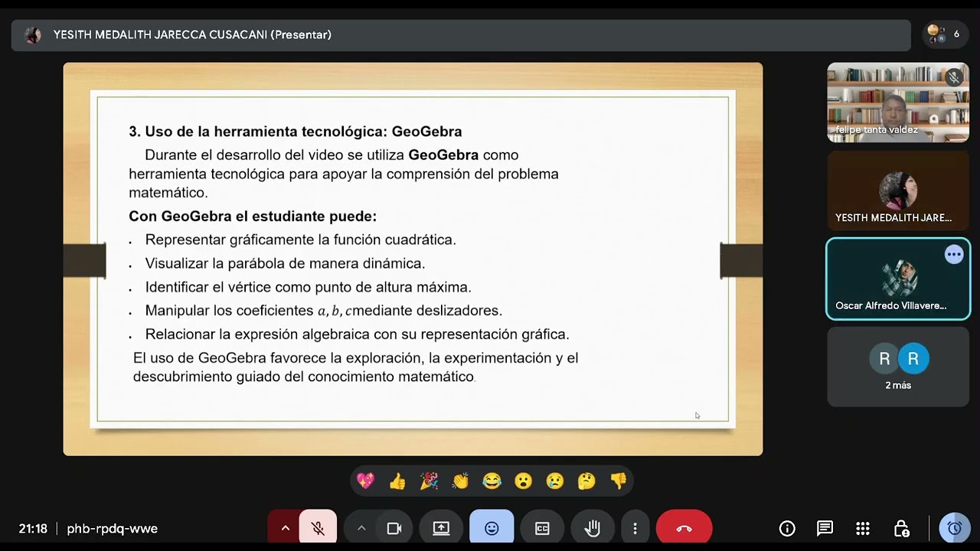Expand audio settings chevron
This screenshot has height=551, width=980.
coord(285,528)
